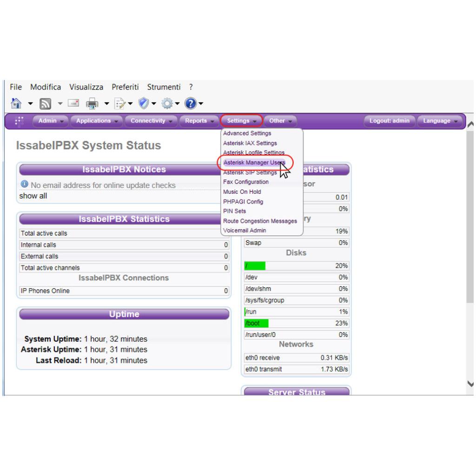The image size is (476, 476).
Task: Select Asterisk Manager Users menu entry
Action: (254, 162)
